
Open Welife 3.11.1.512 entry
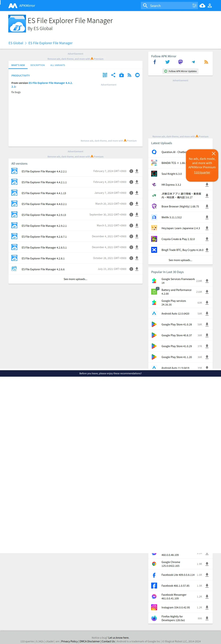click(172, 217)
